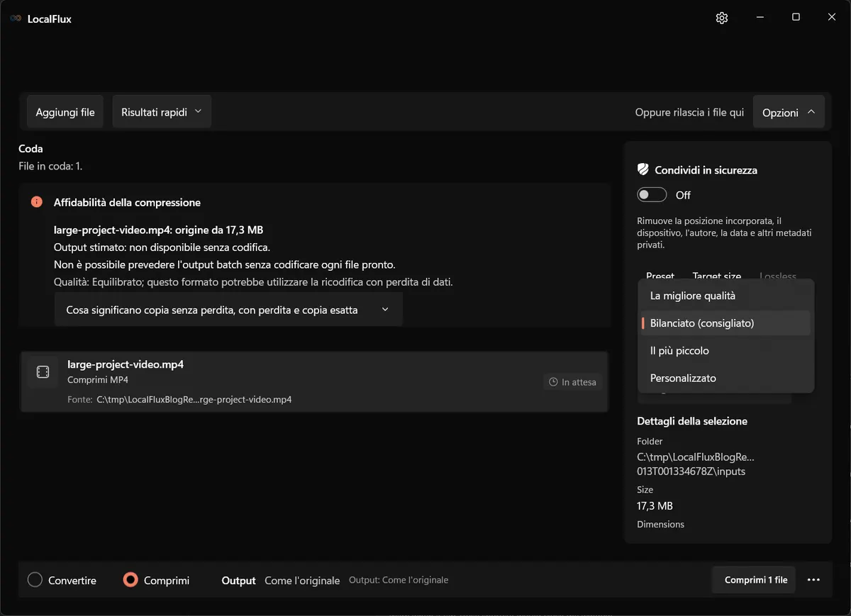Click the Comprimi 1 file button
The height and width of the screenshot is (616, 851).
(x=755, y=580)
